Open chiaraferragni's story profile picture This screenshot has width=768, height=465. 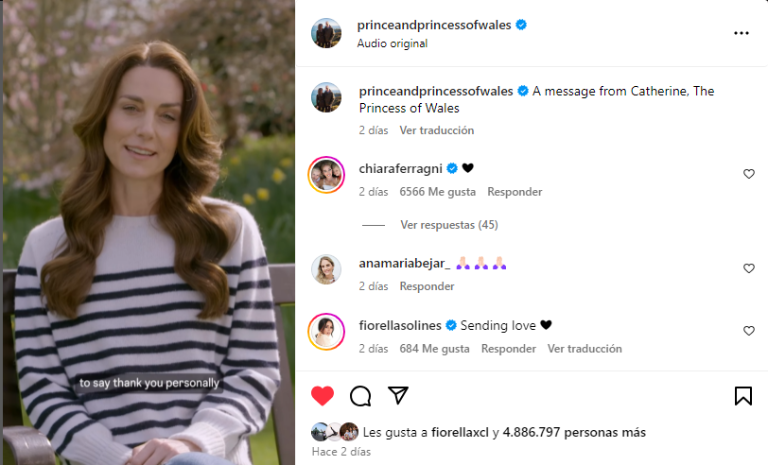[326, 174]
